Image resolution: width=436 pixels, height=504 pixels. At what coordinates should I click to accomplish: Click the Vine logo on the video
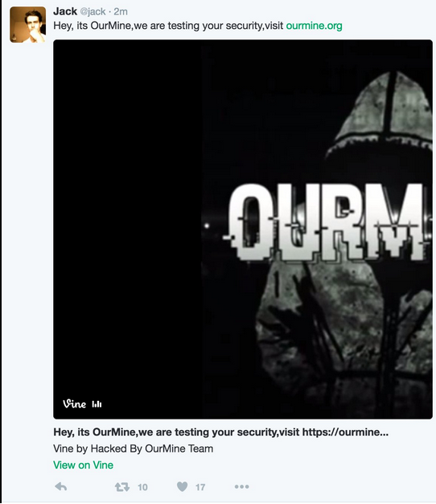75,403
